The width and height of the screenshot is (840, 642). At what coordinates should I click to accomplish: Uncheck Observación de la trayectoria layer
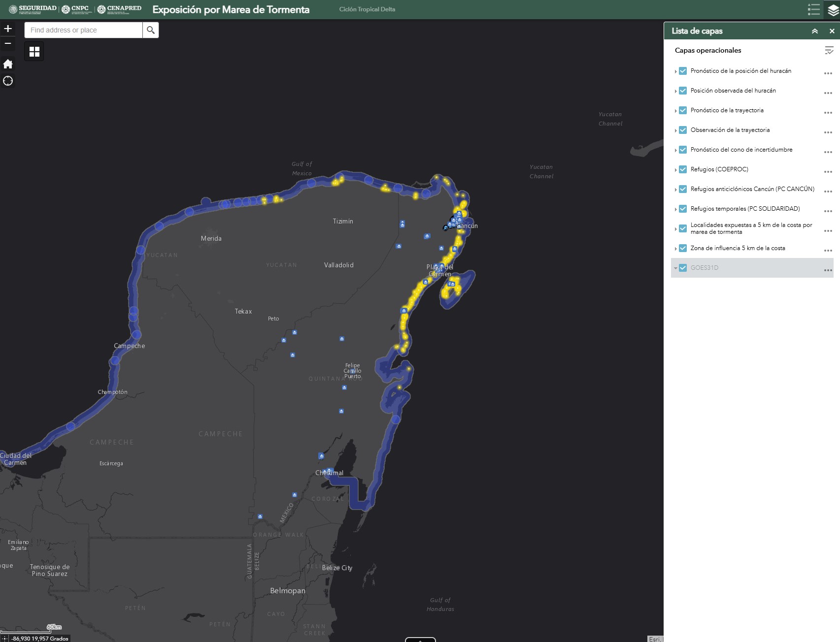coord(683,130)
